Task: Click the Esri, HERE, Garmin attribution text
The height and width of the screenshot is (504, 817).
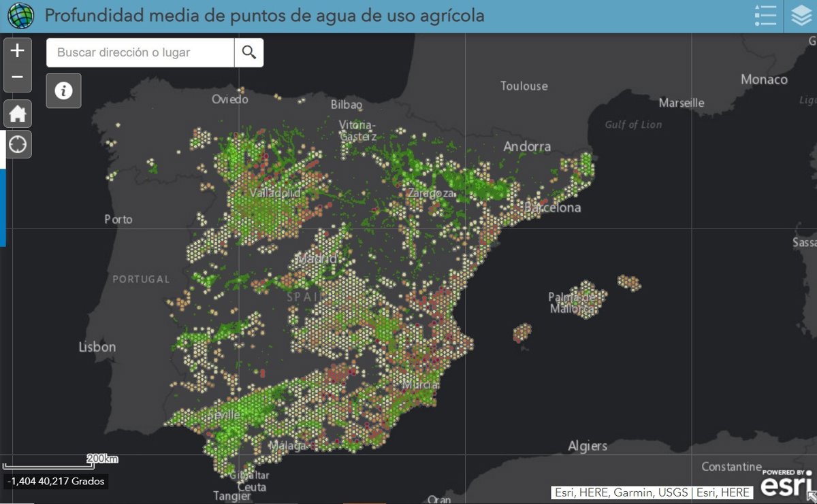Action: pyautogui.click(x=652, y=492)
